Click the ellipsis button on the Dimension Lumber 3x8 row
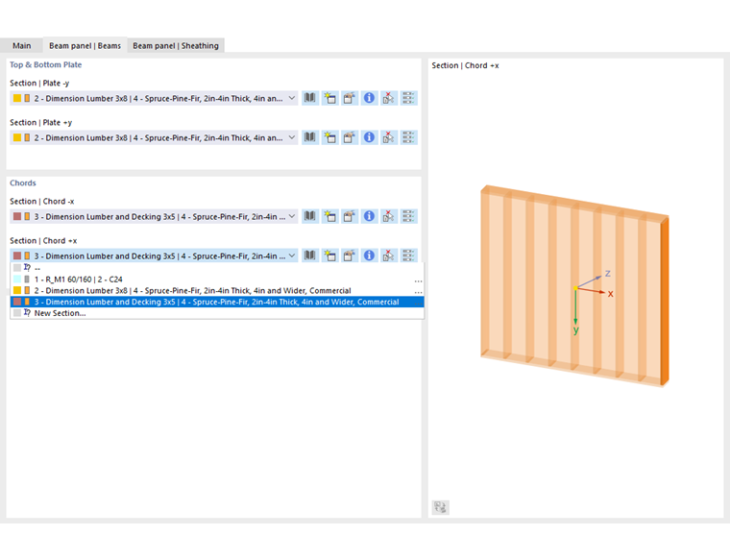The height and width of the screenshot is (560, 730). pos(418,291)
